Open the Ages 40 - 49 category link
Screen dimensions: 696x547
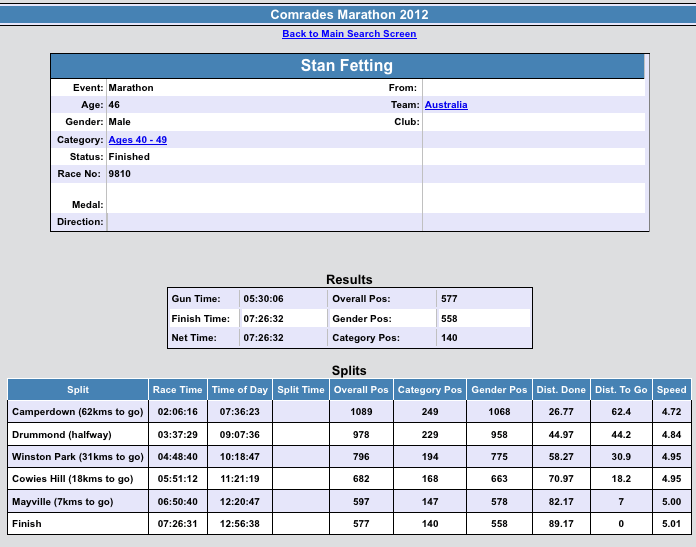[x=137, y=140]
